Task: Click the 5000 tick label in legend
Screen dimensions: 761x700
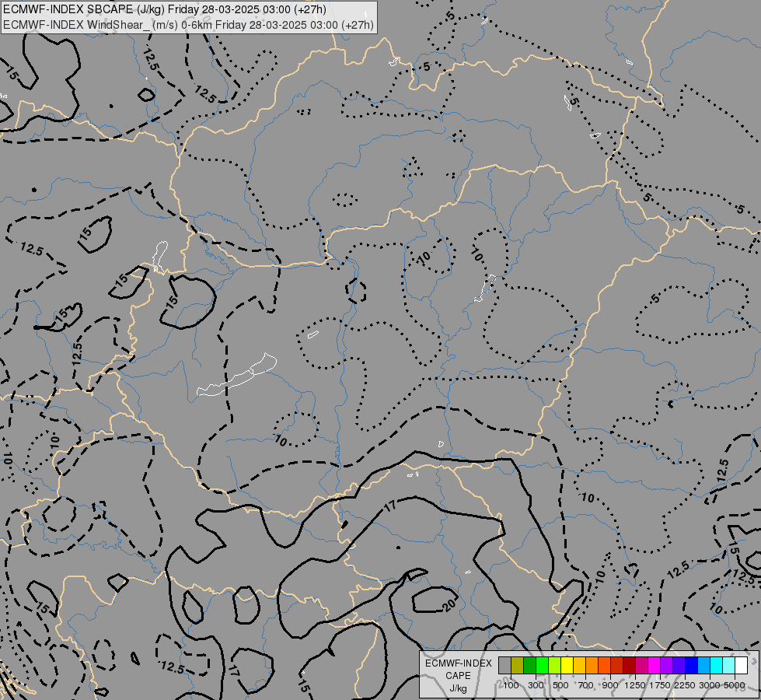Action: click(x=735, y=685)
